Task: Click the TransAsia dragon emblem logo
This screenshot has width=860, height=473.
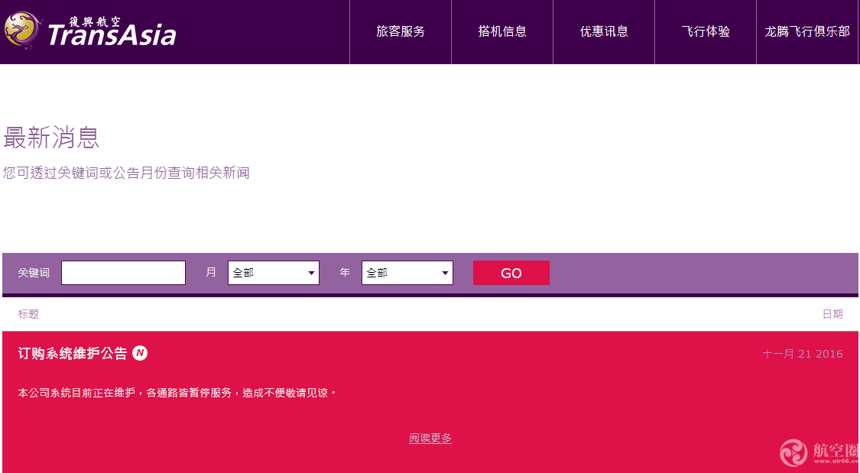Action: (x=22, y=30)
